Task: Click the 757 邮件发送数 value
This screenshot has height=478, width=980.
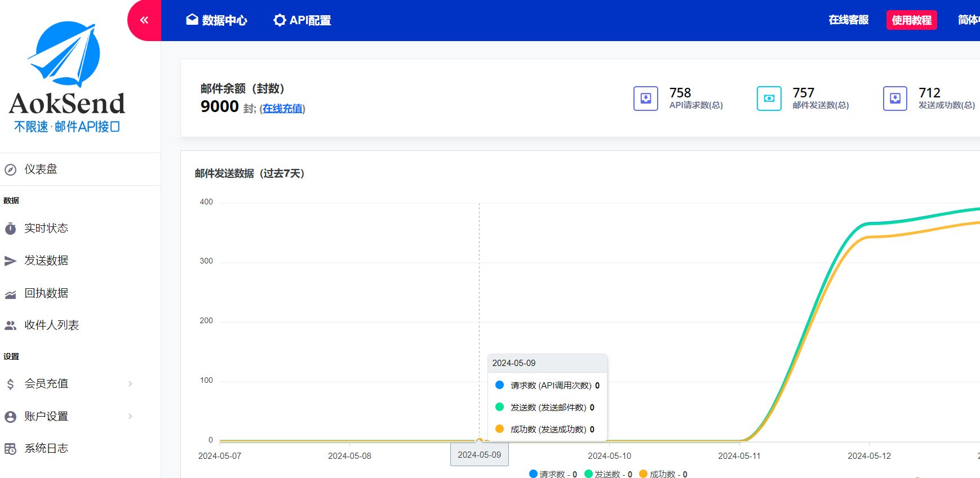Action: [x=804, y=92]
